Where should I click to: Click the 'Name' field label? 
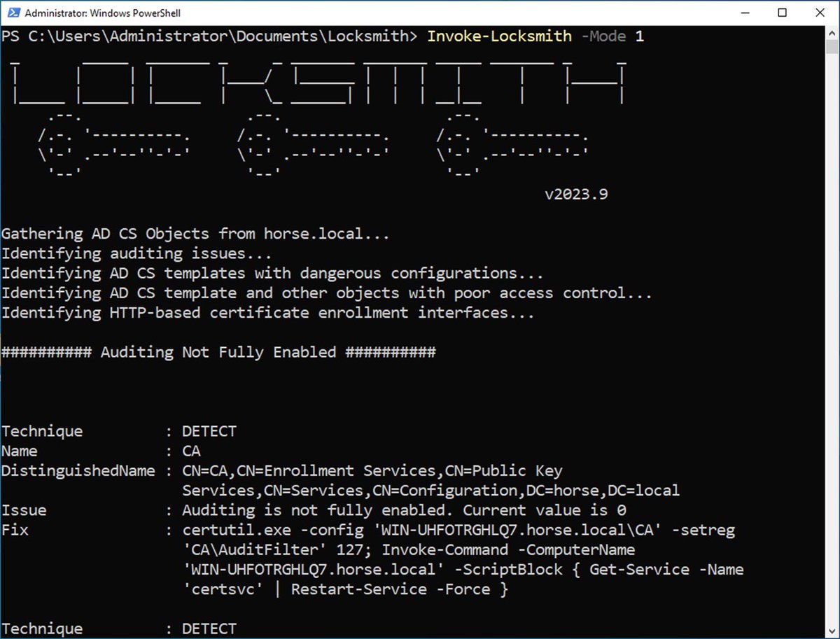point(20,451)
